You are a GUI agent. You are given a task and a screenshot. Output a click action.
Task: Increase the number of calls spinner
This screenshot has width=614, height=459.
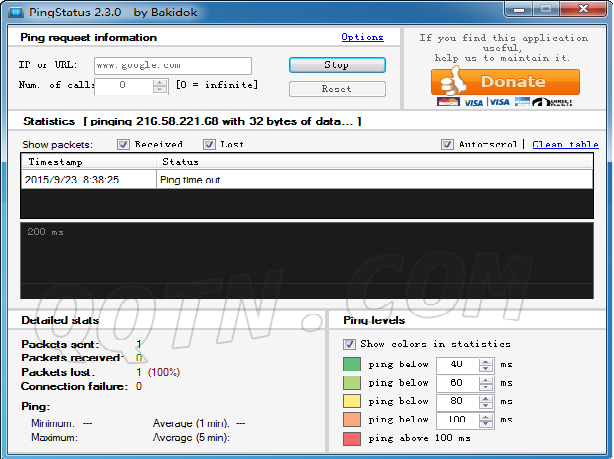[161, 81]
